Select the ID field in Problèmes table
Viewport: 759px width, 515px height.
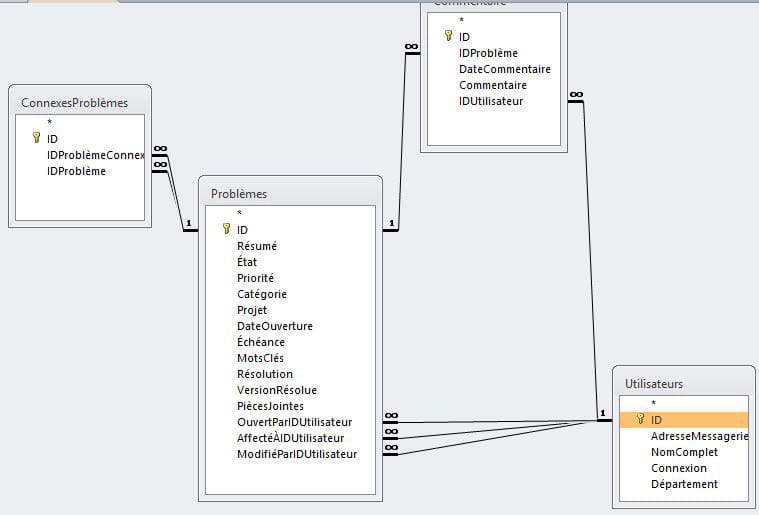(x=290, y=230)
